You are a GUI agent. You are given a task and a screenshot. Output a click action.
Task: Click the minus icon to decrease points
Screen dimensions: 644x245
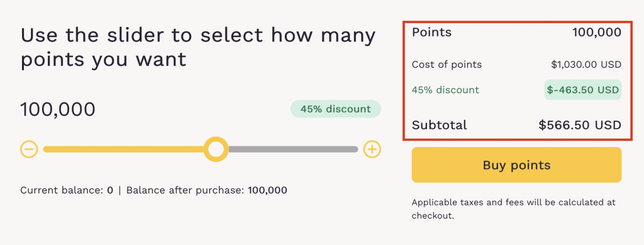(29, 149)
